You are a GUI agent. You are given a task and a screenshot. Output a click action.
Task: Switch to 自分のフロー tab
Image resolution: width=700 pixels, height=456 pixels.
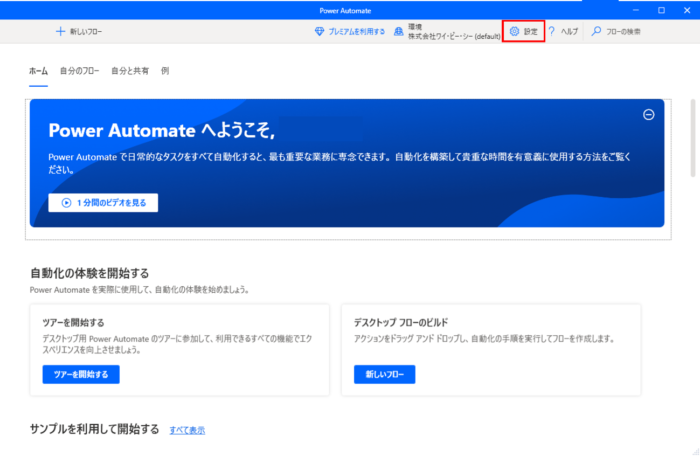coord(79,71)
